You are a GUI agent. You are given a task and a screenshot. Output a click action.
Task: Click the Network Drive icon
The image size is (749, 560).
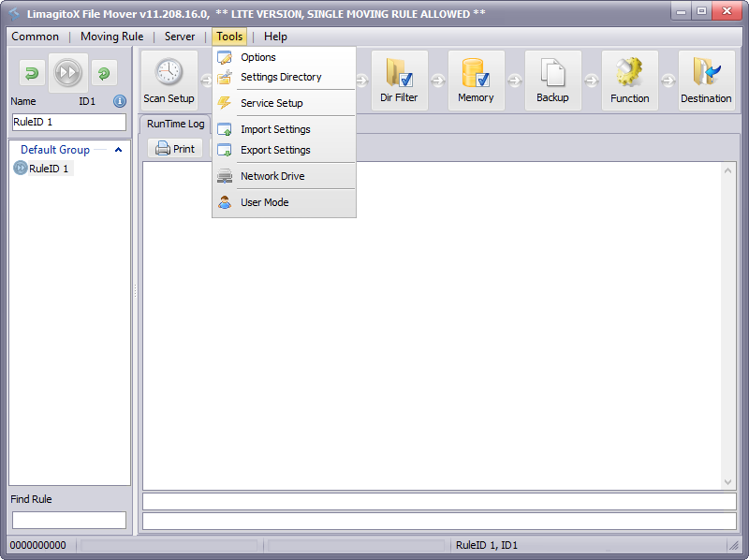(x=225, y=176)
